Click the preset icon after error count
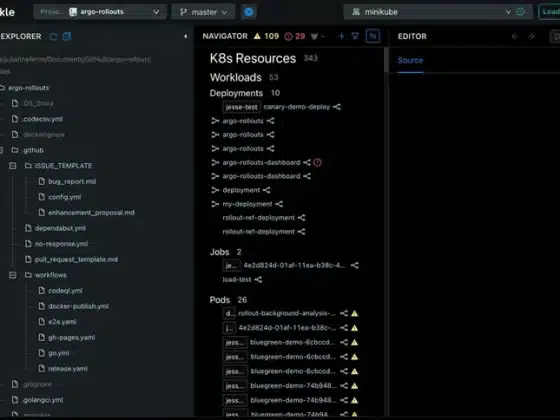This screenshot has width=560, height=420. point(314,36)
